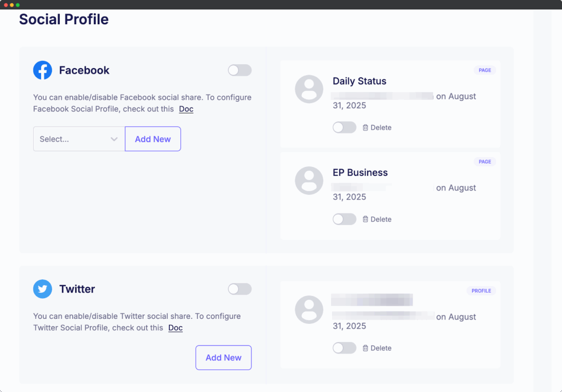Enable Twitter social share toggle
The width and height of the screenshot is (562, 392).
click(x=239, y=289)
